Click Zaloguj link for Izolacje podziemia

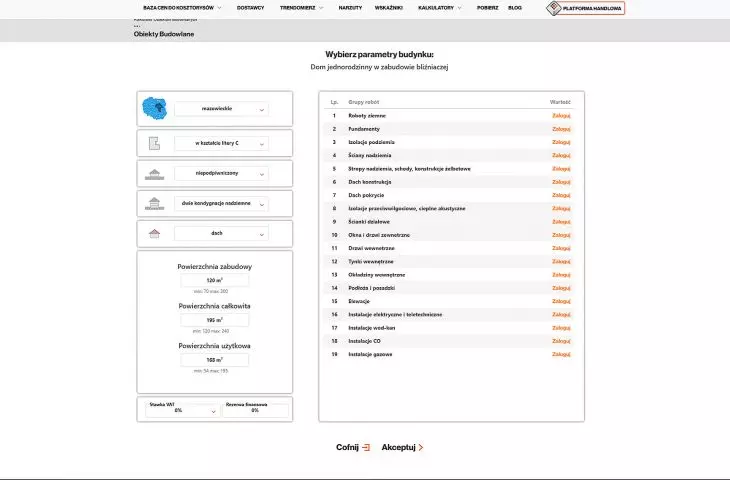(561, 142)
